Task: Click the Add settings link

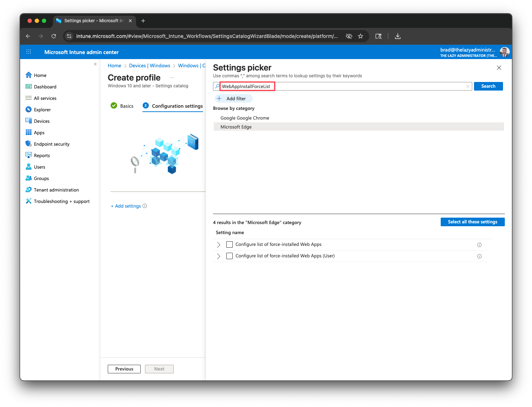Action: tap(126, 206)
